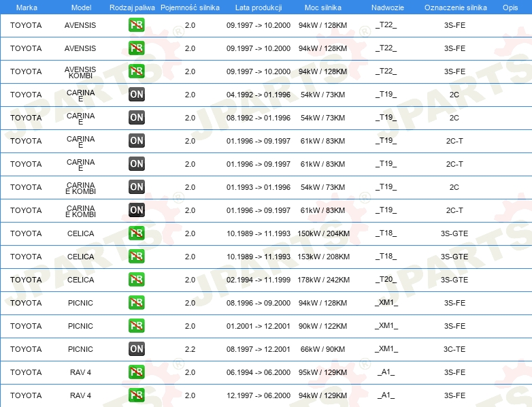
Task: Select the 04.1992 -> 01.1996 production years cell
Action: click(259, 95)
